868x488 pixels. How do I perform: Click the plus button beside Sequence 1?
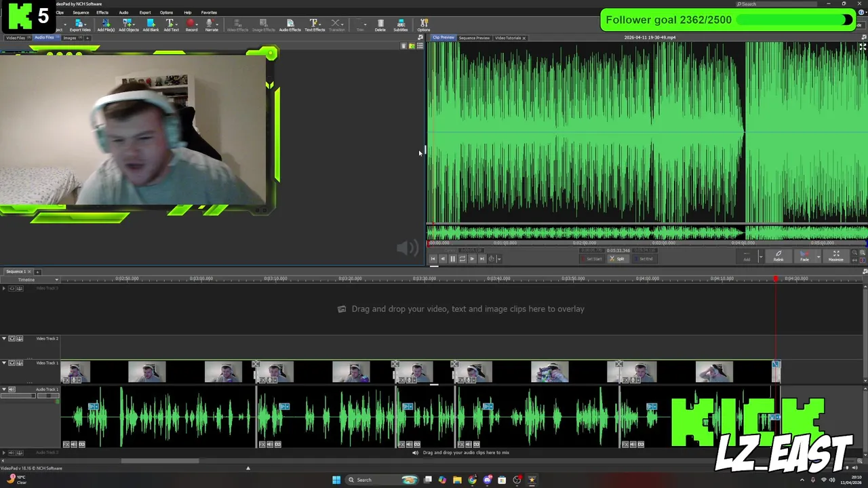pos(38,272)
